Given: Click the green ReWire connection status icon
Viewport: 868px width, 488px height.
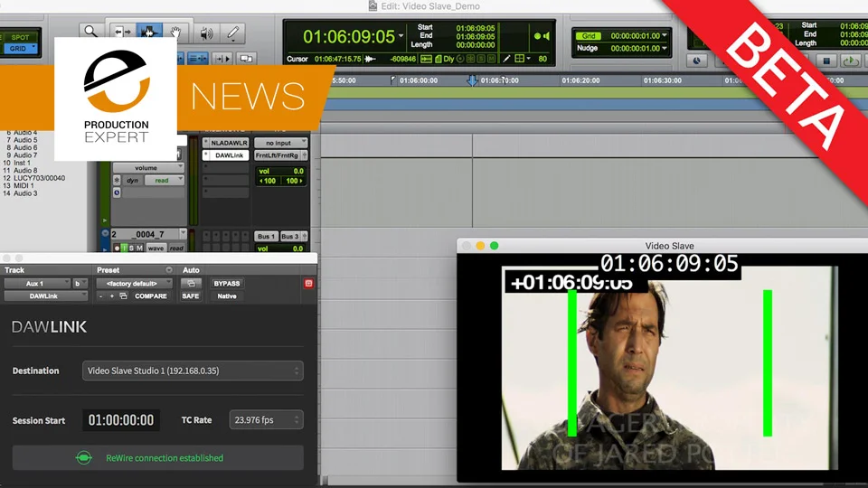Looking at the screenshot, I should pyautogui.click(x=83, y=458).
